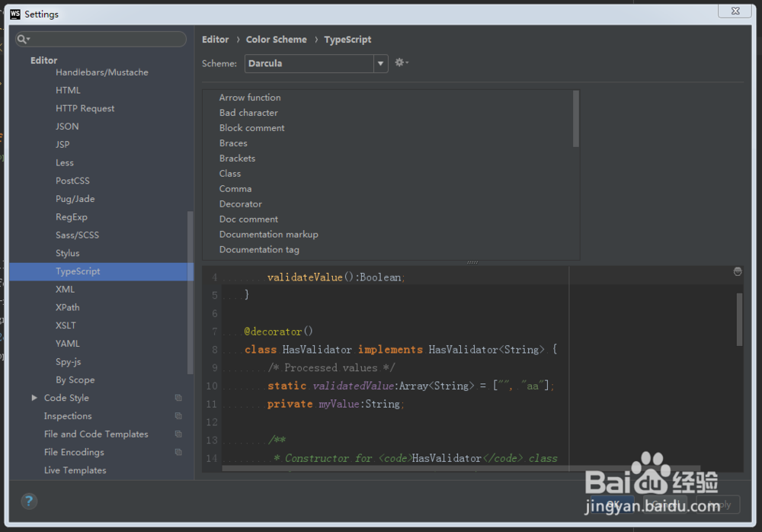
Task: Select XPath in the tree
Action: [x=68, y=307]
